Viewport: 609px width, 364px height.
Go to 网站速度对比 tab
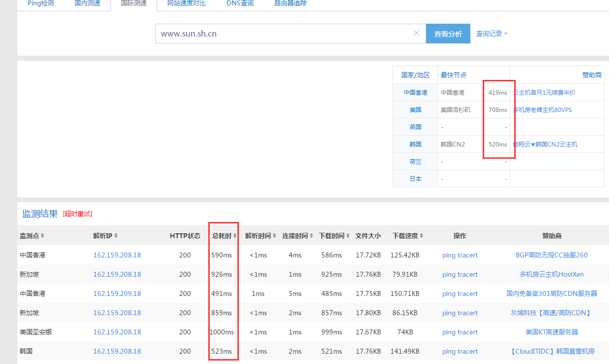click(187, 3)
